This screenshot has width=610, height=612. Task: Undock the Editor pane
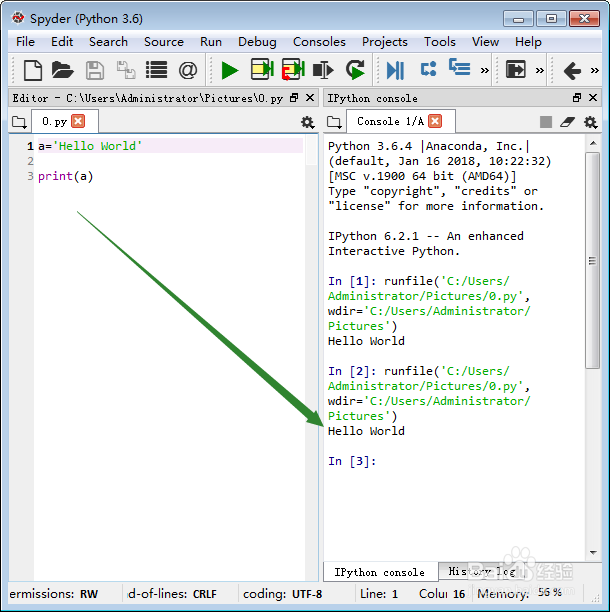click(294, 98)
